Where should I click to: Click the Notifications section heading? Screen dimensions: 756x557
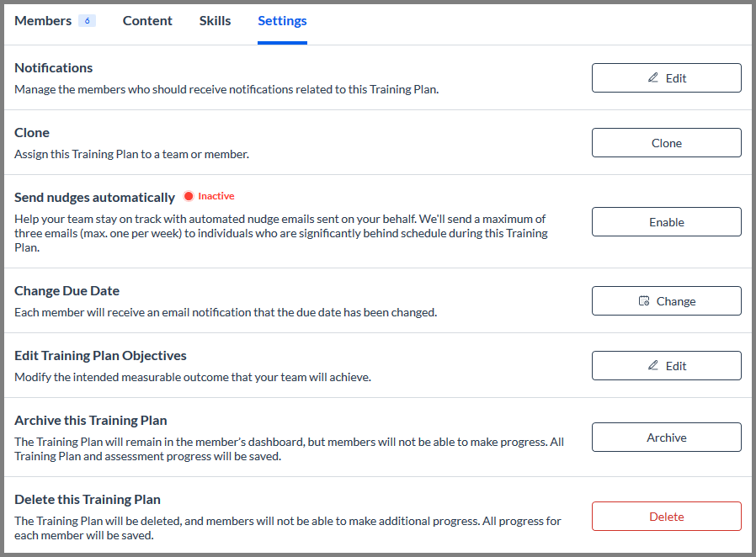pos(54,68)
